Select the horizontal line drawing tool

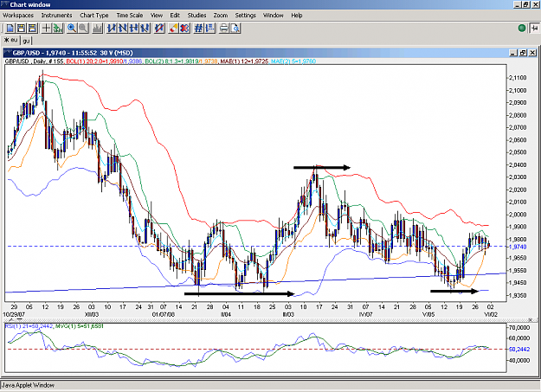[x=133, y=28]
